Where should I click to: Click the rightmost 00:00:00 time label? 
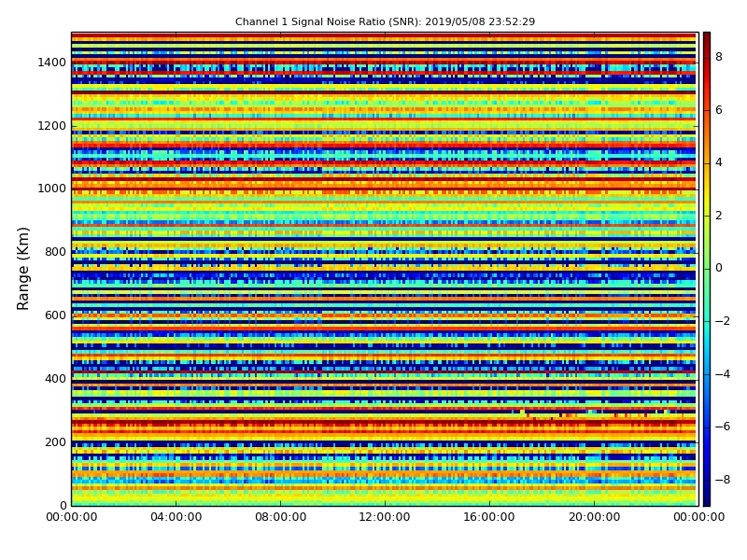point(698,517)
